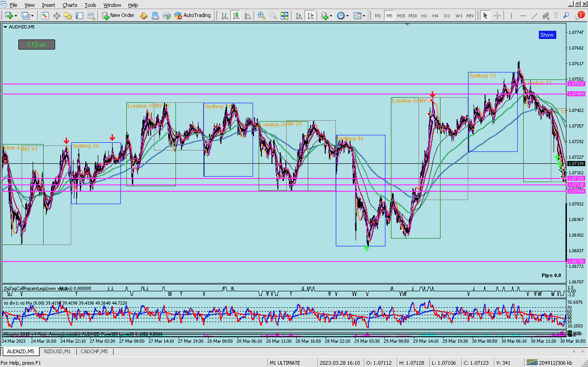Switch to the NZDUSD,M1 chart tab
The height and width of the screenshot is (367, 588).
(57, 351)
